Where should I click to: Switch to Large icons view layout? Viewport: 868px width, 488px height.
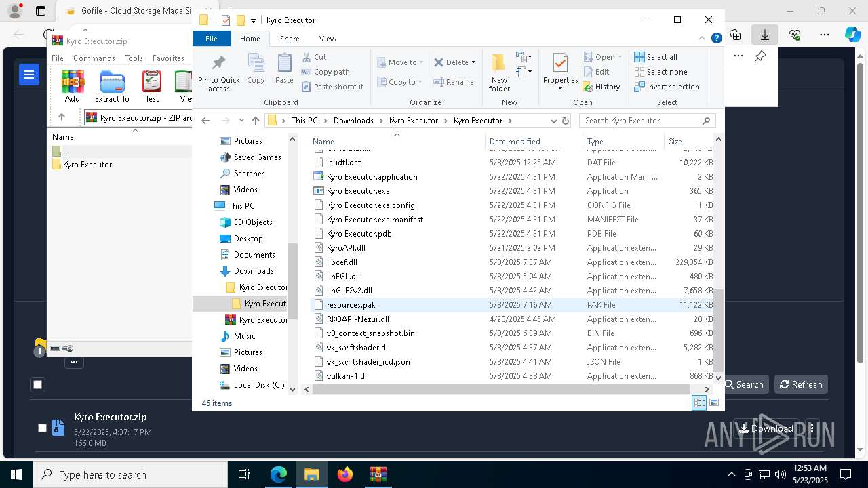(713, 403)
